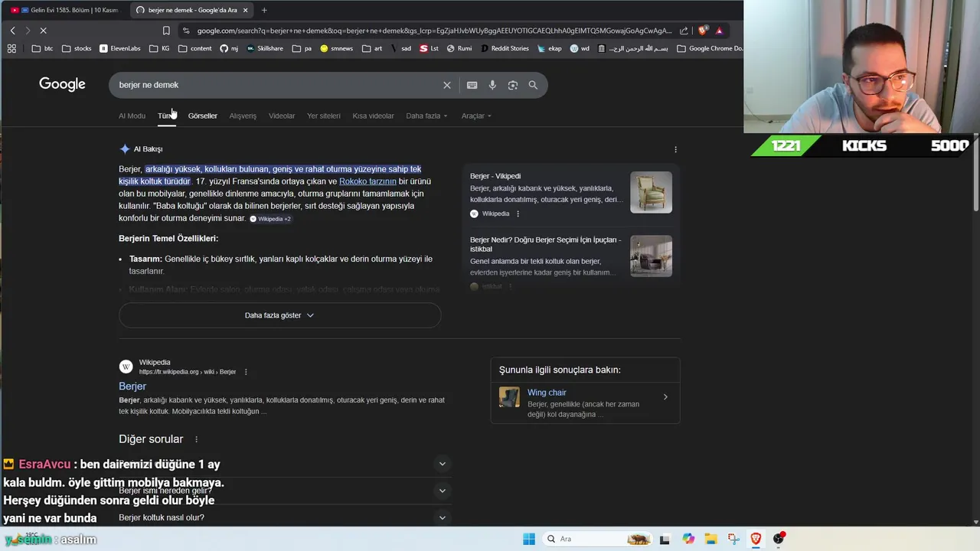Image resolution: width=980 pixels, height=551 pixels.
Task: Select the Kısa videolar search tab
Action: click(x=373, y=116)
